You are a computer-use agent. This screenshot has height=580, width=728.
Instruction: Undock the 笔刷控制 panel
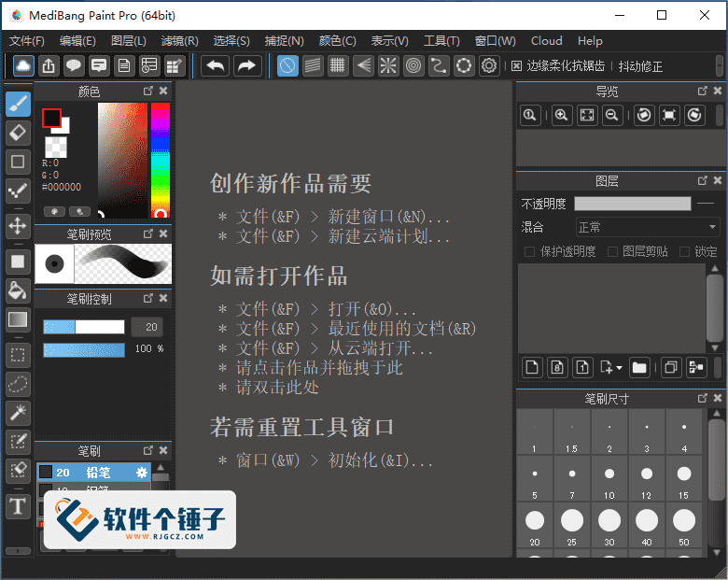coord(147,298)
